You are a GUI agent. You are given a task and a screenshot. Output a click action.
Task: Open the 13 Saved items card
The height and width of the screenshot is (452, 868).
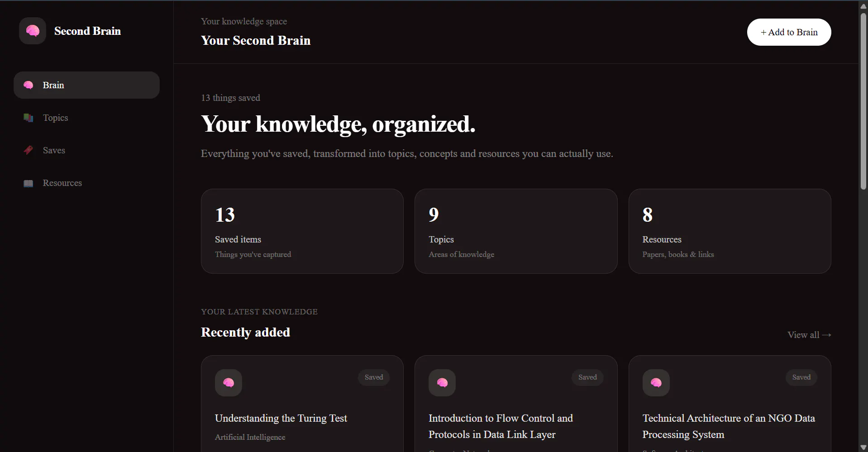pyautogui.click(x=302, y=231)
